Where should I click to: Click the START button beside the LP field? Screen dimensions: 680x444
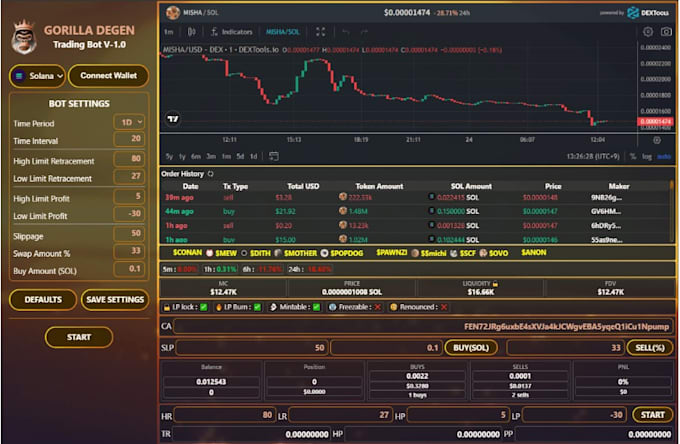coord(652,415)
